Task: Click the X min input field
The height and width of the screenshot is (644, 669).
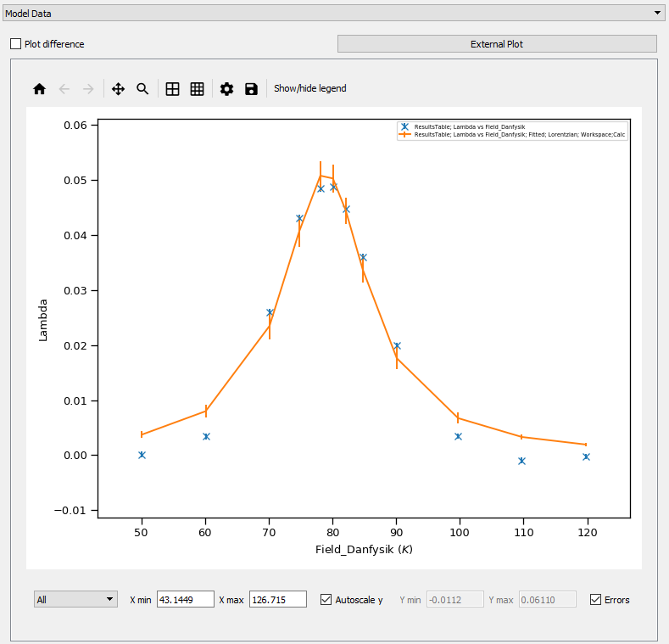Action: [185, 600]
